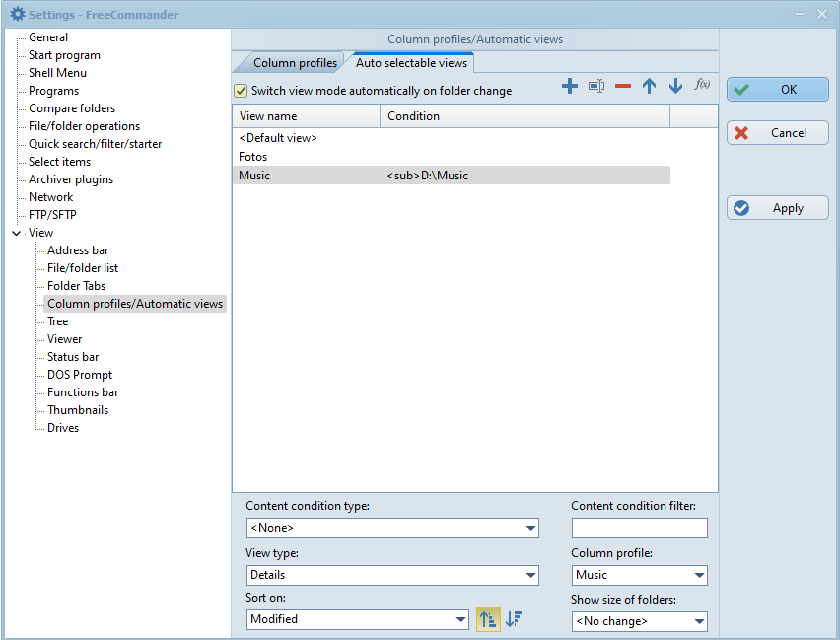Open Address bar settings
The width and height of the screenshot is (840, 640).
78,250
